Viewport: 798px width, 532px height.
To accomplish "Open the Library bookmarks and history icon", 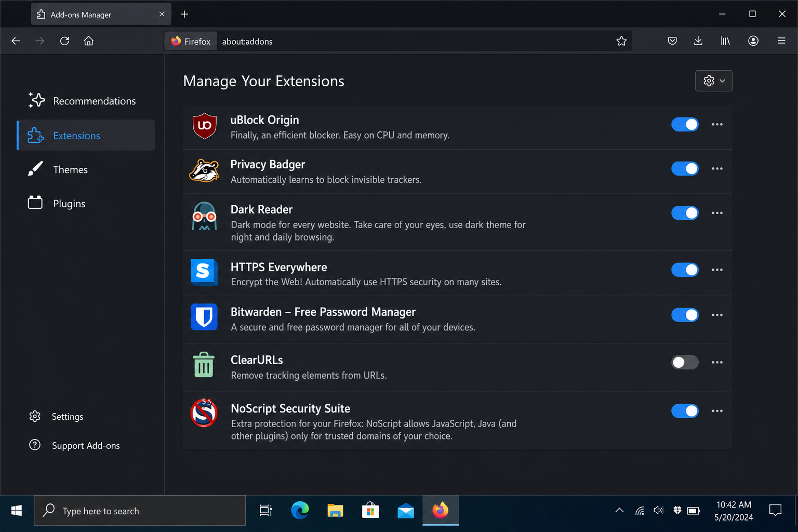I will pyautogui.click(x=725, y=41).
